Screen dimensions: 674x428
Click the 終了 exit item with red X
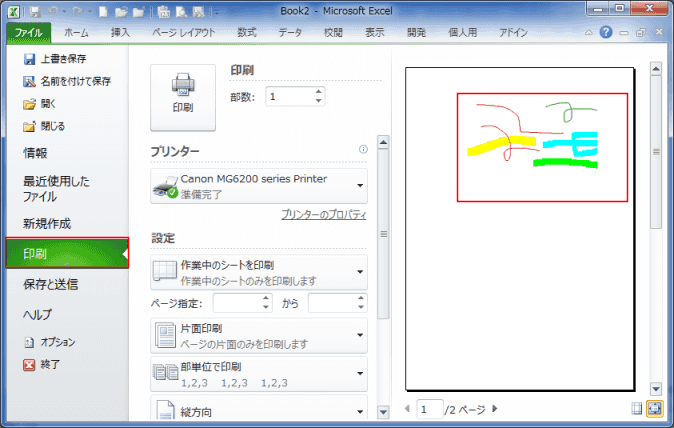pyautogui.click(x=41, y=365)
